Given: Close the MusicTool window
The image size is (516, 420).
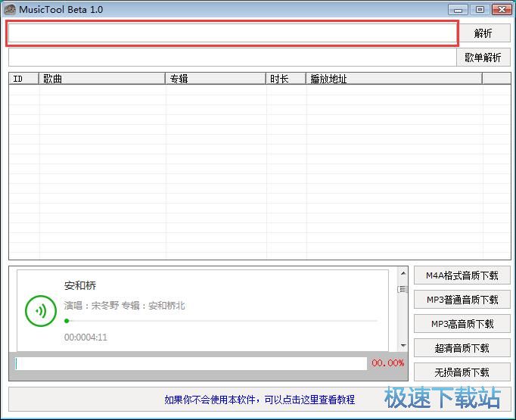Looking at the screenshot, I should pyautogui.click(x=502, y=10).
